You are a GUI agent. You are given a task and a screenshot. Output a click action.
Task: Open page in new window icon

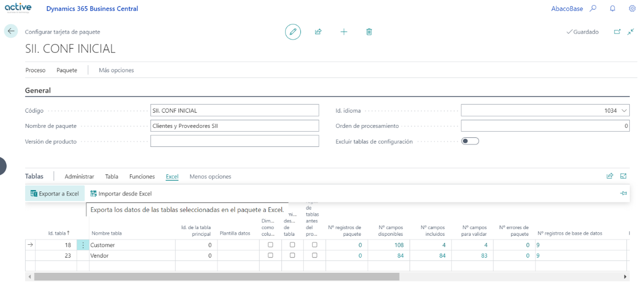(617, 32)
